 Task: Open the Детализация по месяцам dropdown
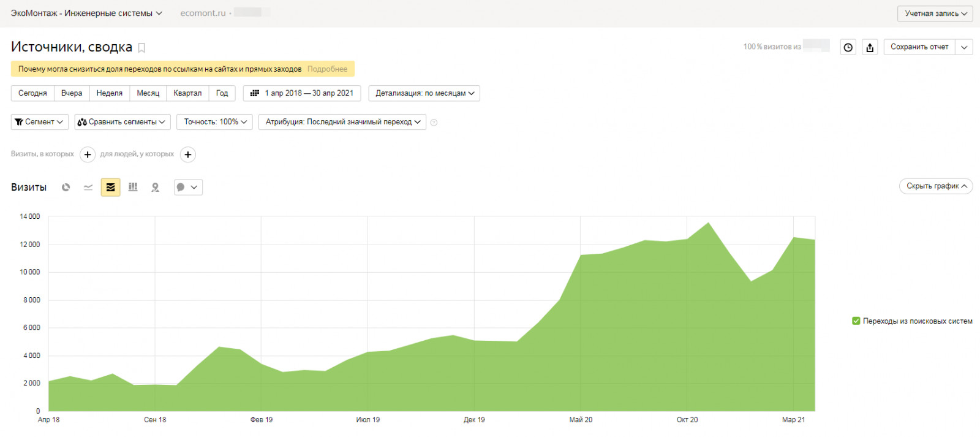(x=424, y=93)
